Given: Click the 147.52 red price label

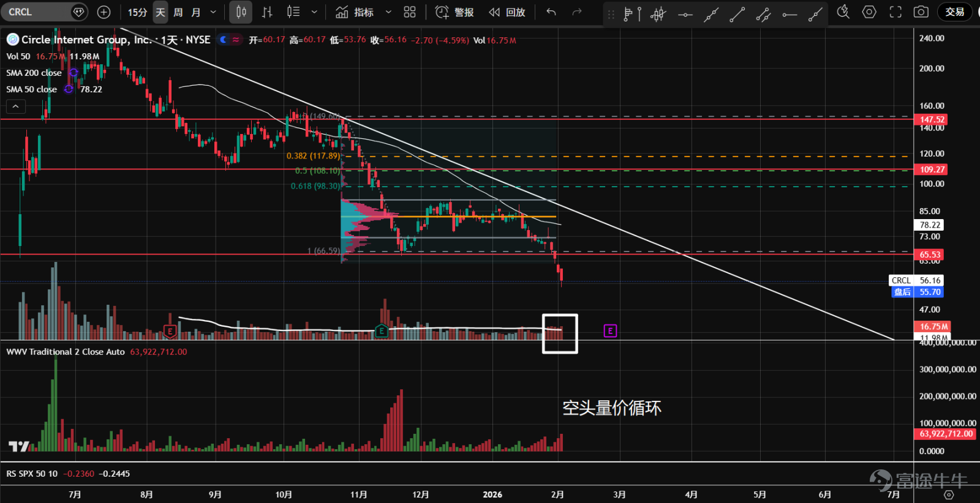Looking at the screenshot, I should click(x=932, y=120).
